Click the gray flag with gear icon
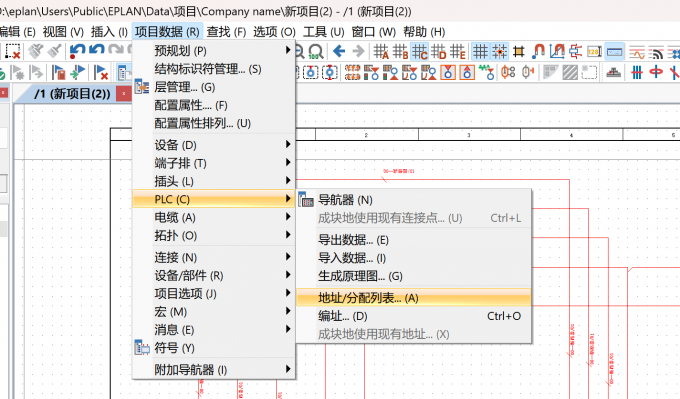 (17, 72)
